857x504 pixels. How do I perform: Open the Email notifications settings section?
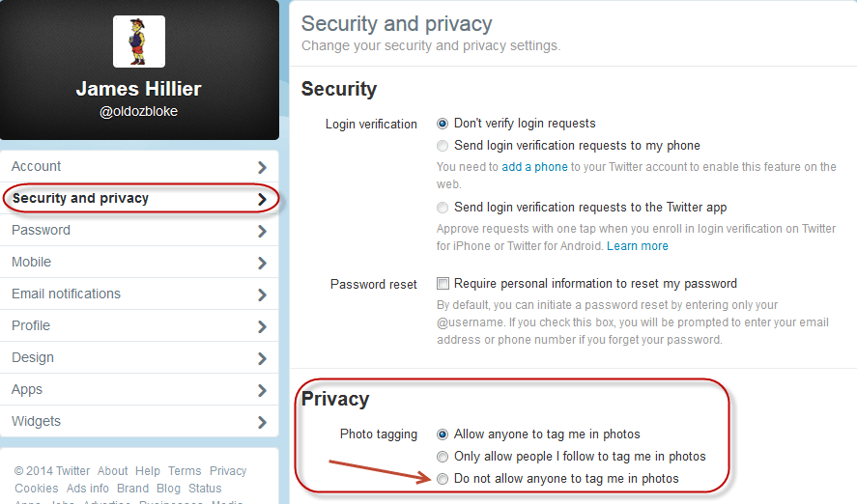click(139, 294)
